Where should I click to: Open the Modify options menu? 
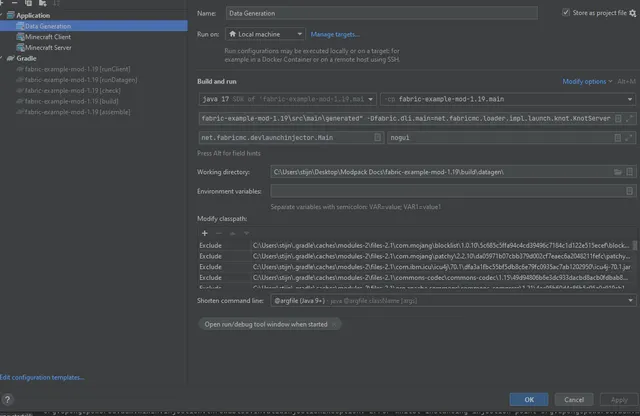click(x=587, y=81)
